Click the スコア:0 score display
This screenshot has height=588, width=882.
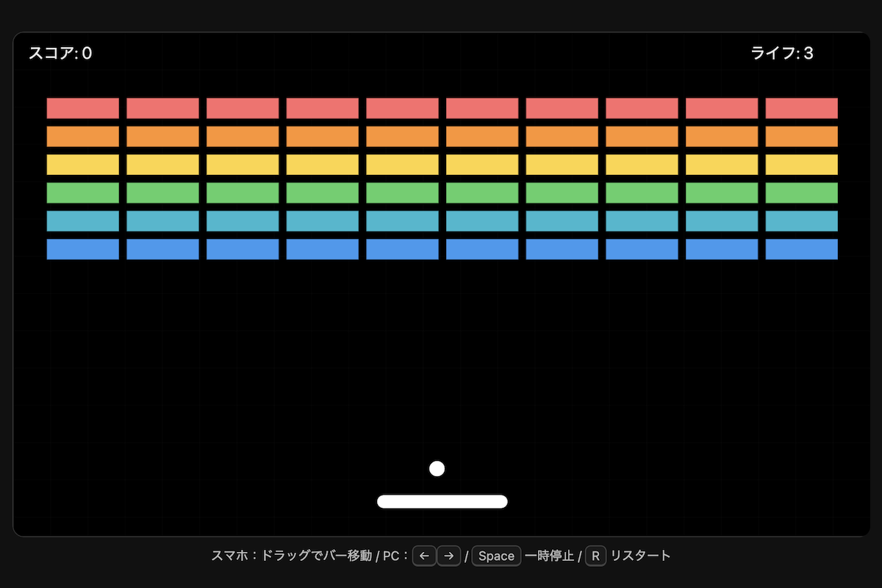coord(60,53)
